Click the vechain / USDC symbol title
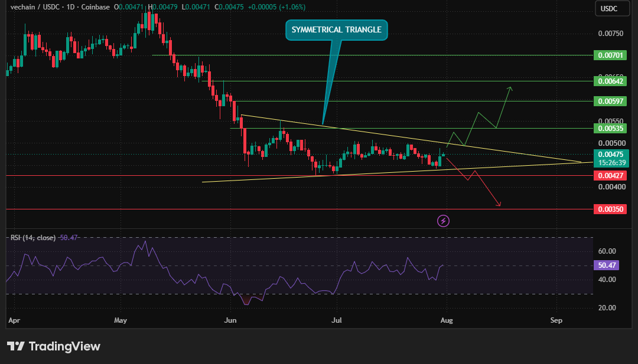Screen dimensions: 638x364 click(35, 7)
